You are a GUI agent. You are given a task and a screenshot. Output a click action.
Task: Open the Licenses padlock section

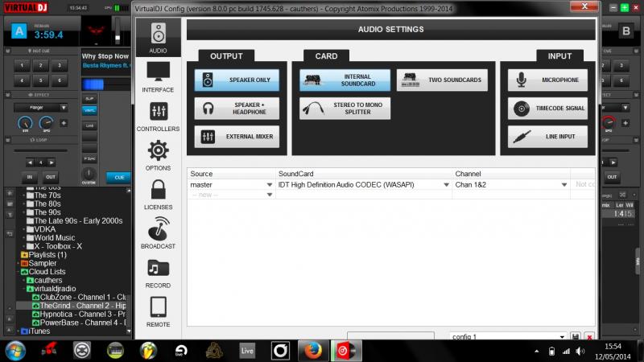[x=158, y=194]
